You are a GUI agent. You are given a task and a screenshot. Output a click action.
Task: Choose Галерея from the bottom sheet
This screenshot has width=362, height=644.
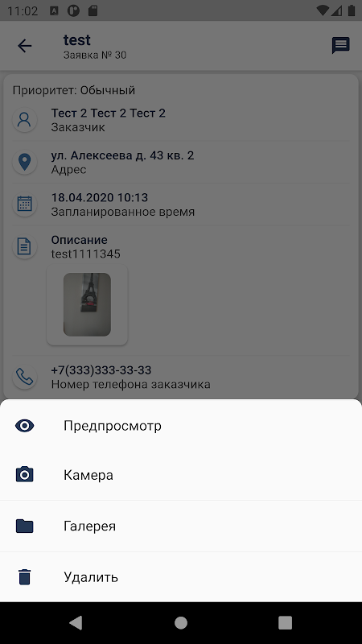181,526
